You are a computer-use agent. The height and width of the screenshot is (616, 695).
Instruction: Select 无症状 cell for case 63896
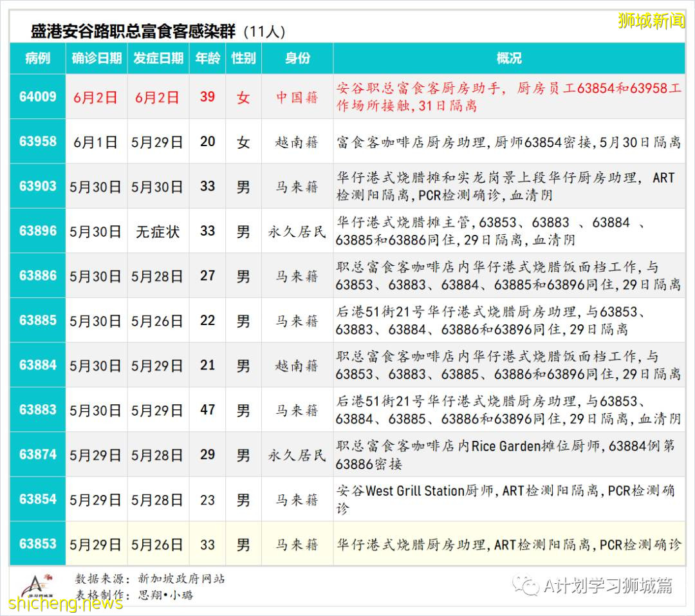click(x=158, y=231)
